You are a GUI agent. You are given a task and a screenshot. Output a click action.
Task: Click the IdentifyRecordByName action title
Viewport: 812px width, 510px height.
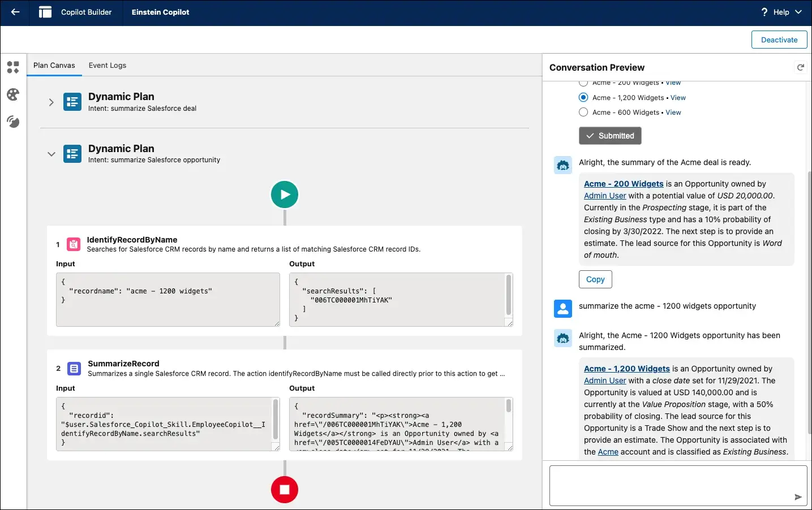[132, 240]
